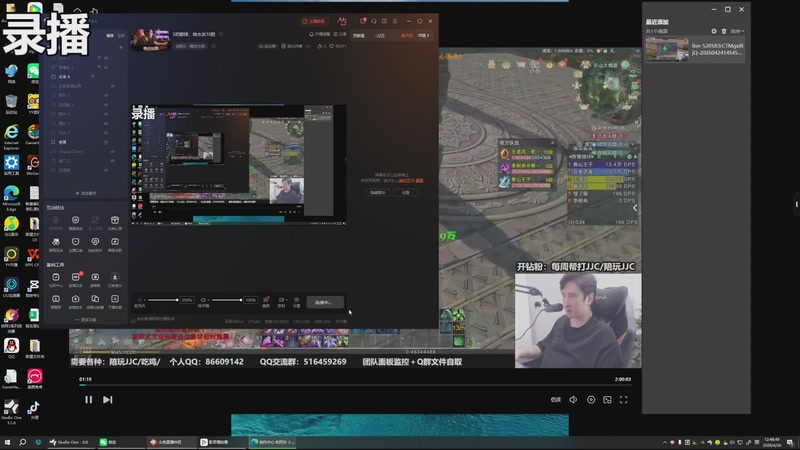Click the 添加素材 add source button
Image resolution: width=800 pixels, height=450 pixels.
[x=86, y=193]
